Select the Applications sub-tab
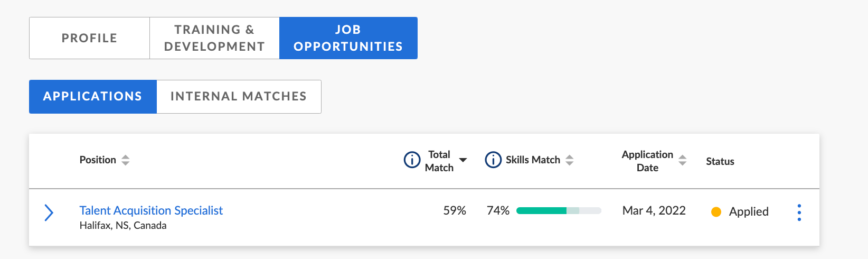 tap(93, 97)
